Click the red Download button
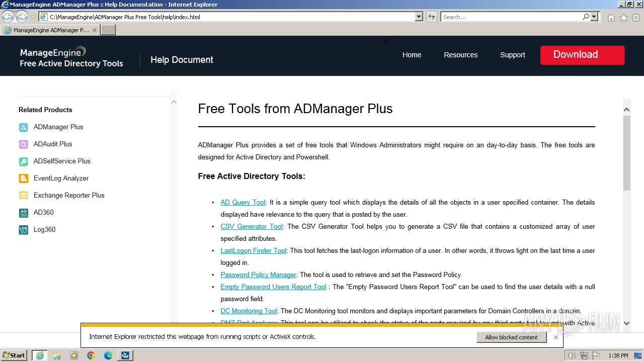Screen dimensions: 644x362 [x=583, y=55]
